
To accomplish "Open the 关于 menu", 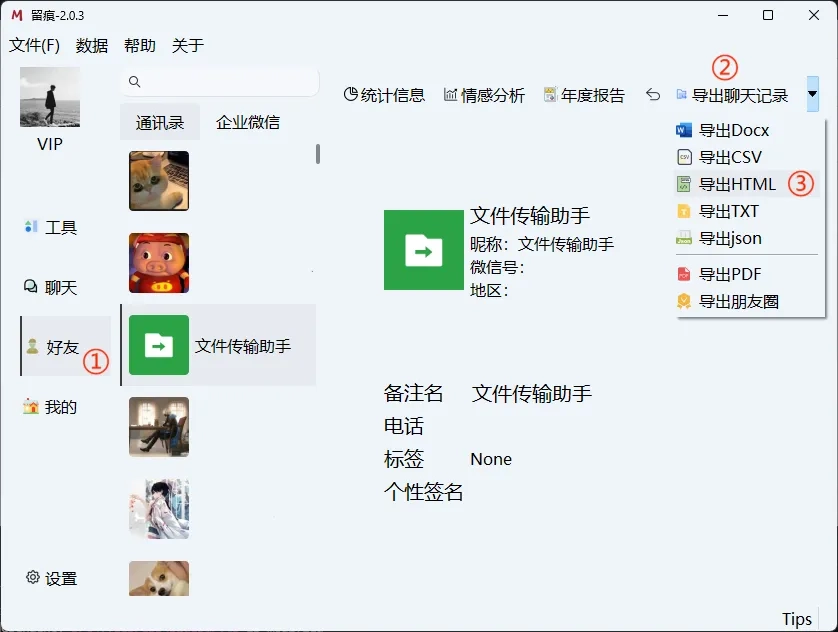I will click(188, 45).
